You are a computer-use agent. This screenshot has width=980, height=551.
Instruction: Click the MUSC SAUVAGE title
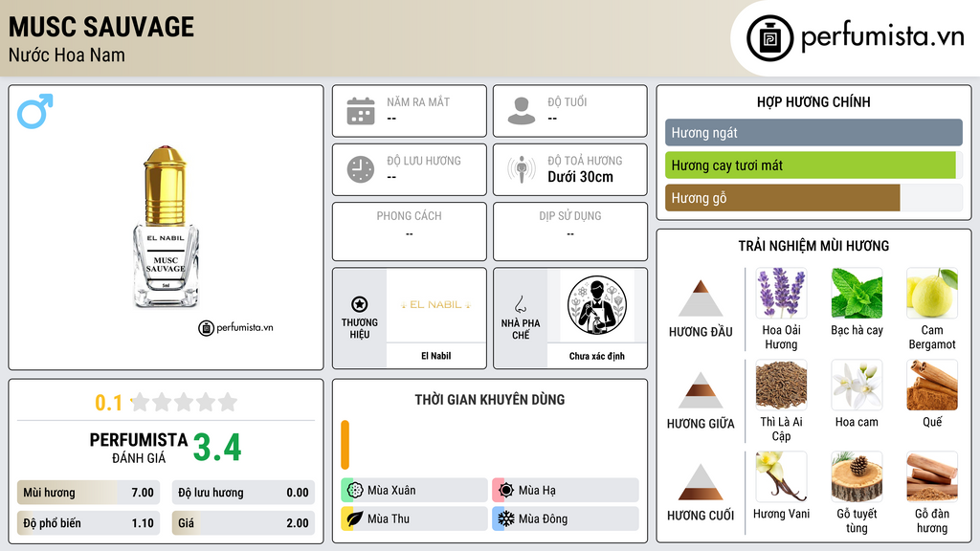[101, 27]
